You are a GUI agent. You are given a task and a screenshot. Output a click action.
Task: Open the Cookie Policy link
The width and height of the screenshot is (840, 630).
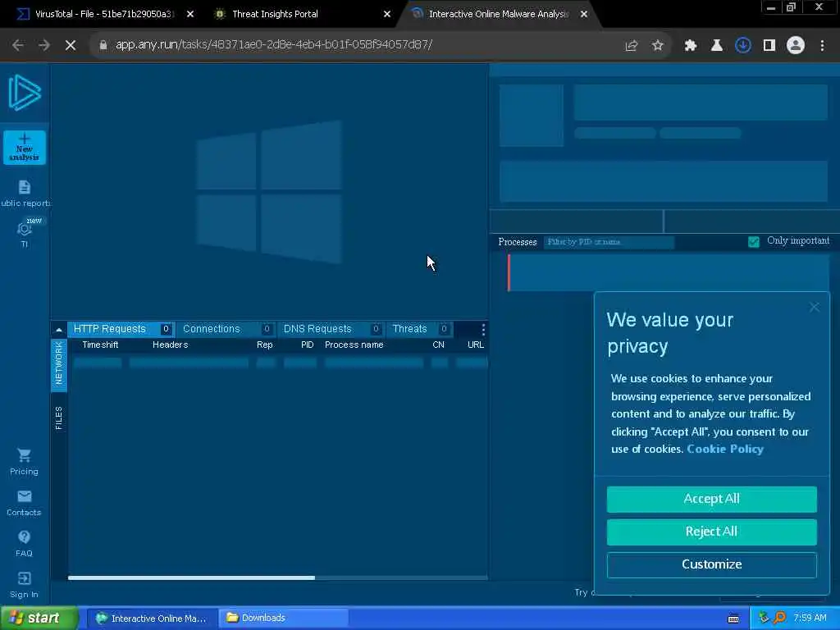pyautogui.click(x=725, y=449)
